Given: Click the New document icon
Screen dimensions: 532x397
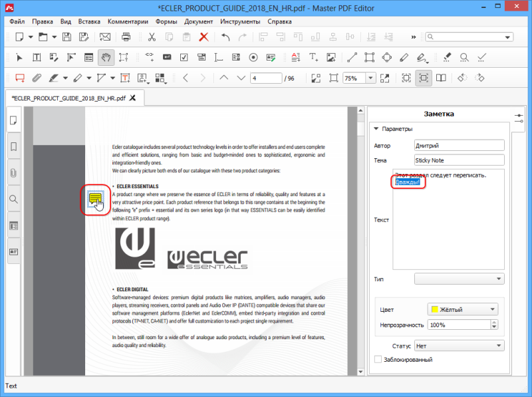Looking at the screenshot, I should [19, 37].
